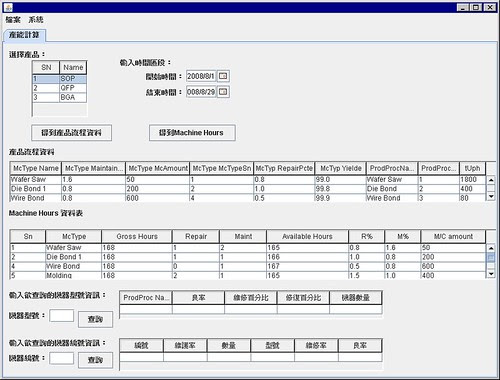Click the Machine Hours table scrollbar thumb
This screenshot has width=500, height=380.
click(x=491, y=257)
